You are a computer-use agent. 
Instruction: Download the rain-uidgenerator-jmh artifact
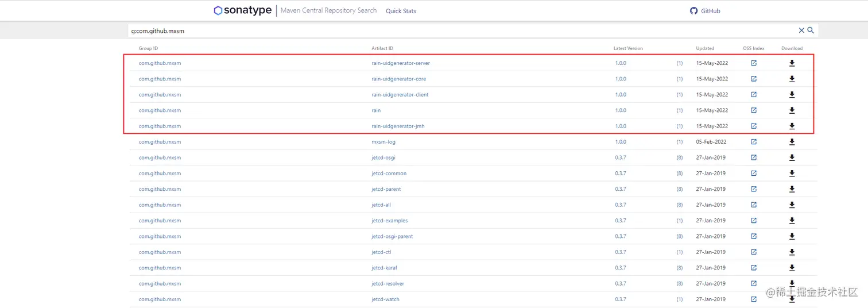point(792,126)
